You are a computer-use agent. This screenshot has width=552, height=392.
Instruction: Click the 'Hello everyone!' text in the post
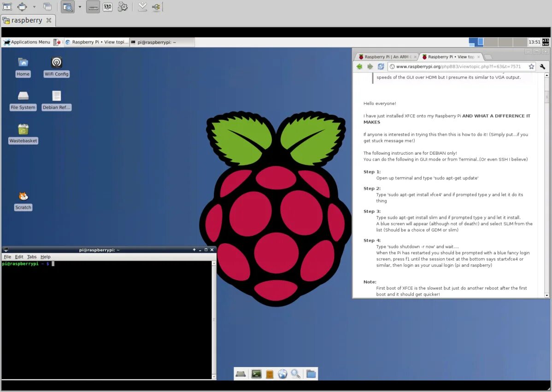[380, 104]
